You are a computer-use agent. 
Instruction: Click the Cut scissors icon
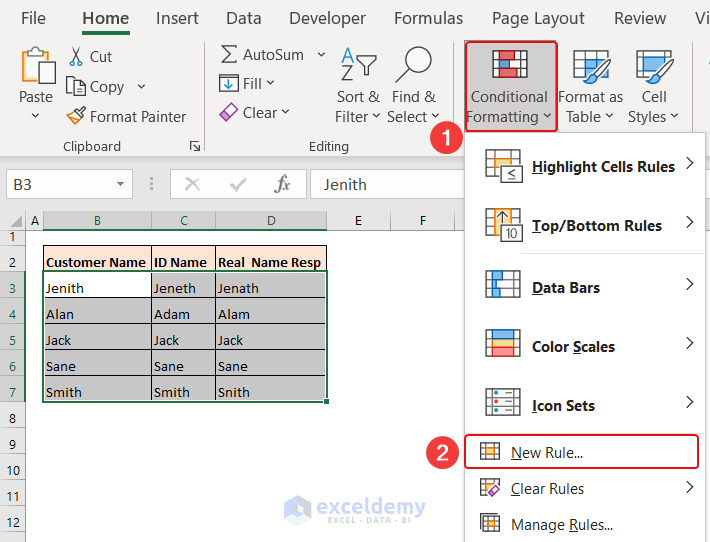point(76,57)
